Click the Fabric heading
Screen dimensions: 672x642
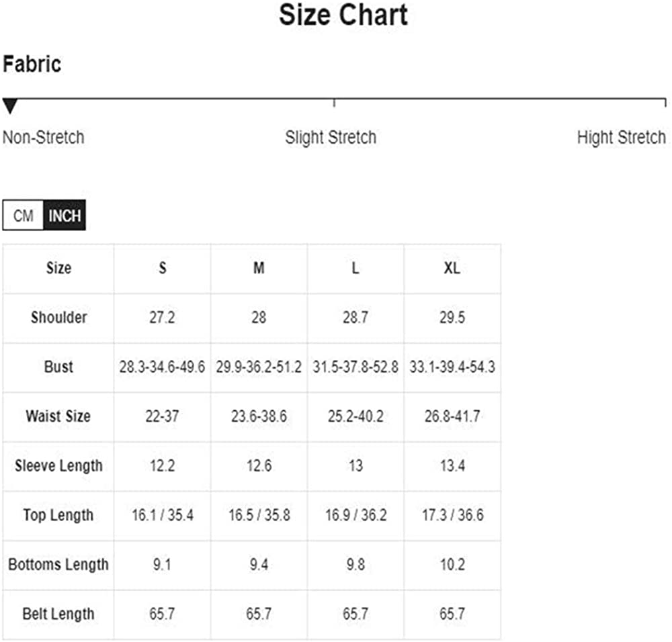[x=32, y=64]
